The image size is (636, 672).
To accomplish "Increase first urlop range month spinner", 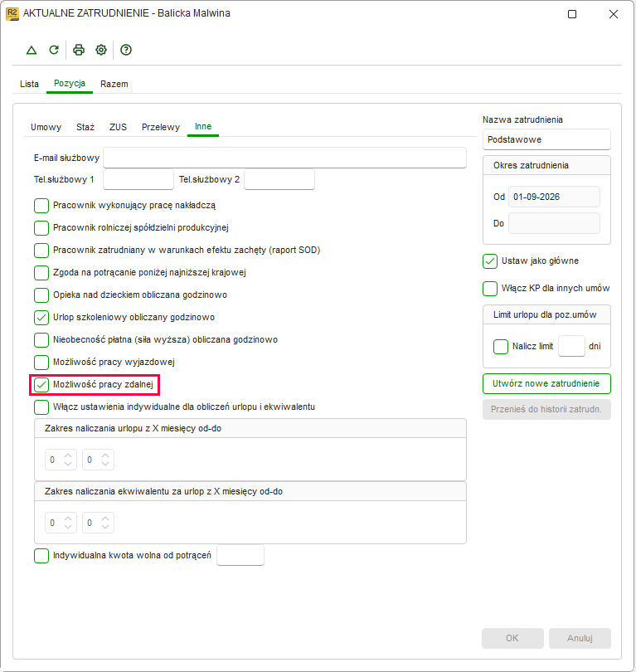I will pyautogui.click(x=68, y=455).
